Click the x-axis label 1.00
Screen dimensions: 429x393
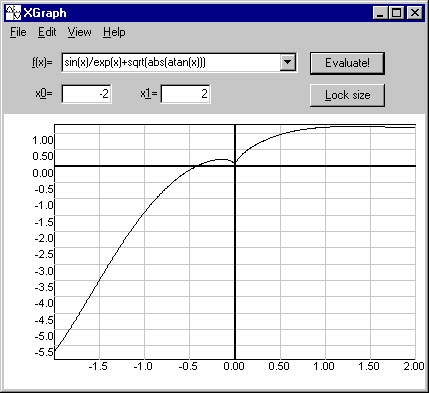(x=324, y=366)
